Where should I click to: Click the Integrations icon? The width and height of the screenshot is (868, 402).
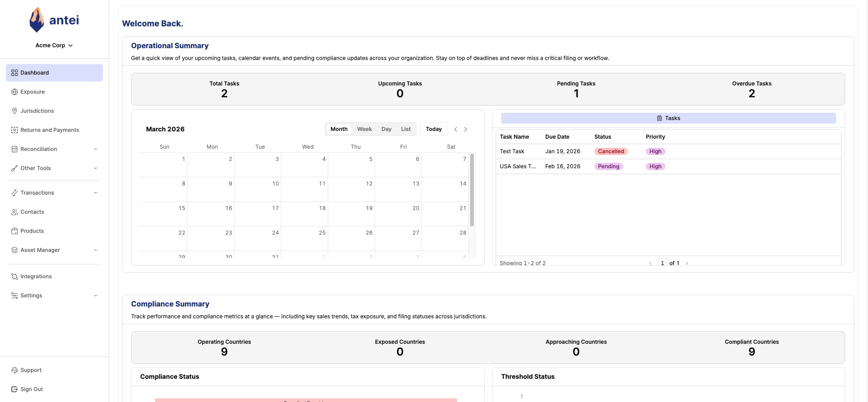[15, 276]
